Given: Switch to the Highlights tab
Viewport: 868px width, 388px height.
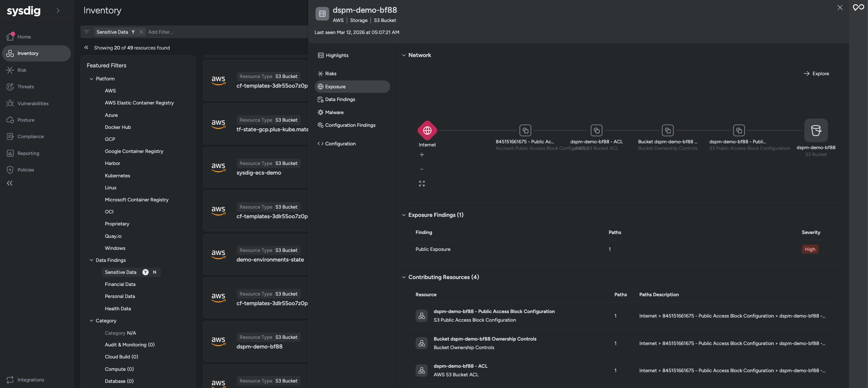Looking at the screenshot, I should point(336,55).
